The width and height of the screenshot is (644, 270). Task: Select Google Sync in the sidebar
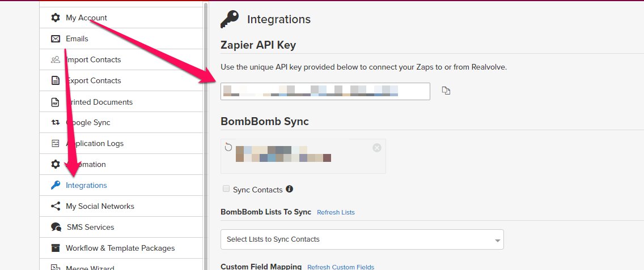[x=121, y=122]
